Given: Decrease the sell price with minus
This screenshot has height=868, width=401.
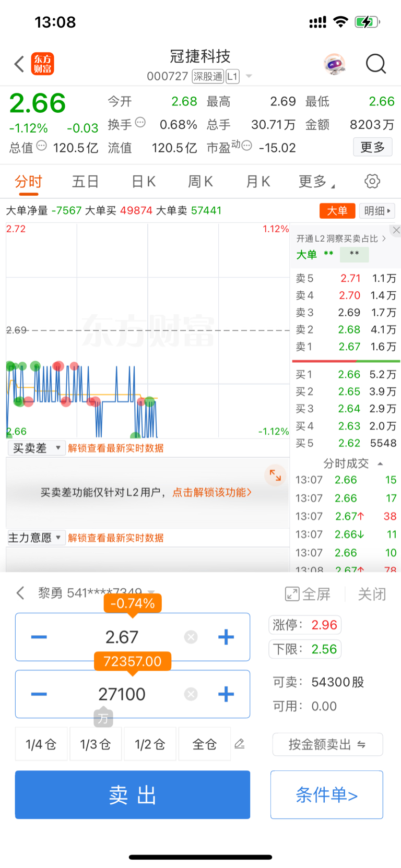Looking at the screenshot, I should (x=39, y=637).
